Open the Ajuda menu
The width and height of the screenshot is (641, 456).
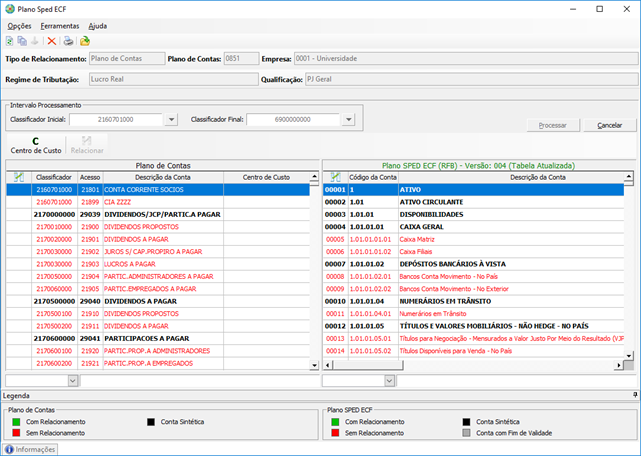coord(98,26)
